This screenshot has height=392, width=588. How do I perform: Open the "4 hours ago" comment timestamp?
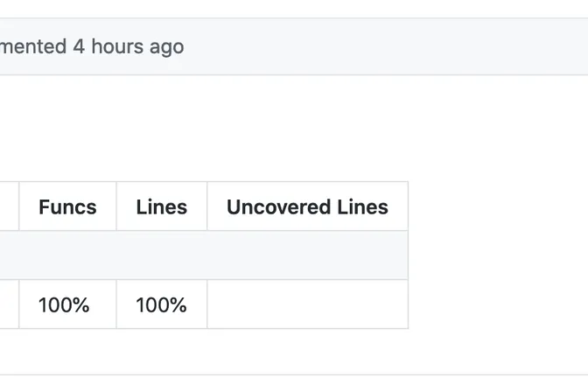pos(128,46)
